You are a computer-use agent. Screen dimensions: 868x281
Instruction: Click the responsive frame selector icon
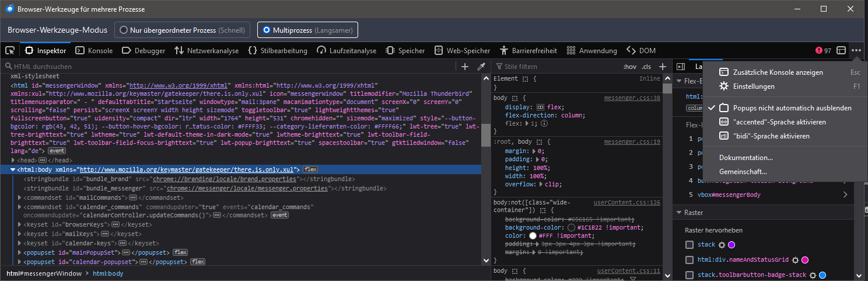[841, 51]
